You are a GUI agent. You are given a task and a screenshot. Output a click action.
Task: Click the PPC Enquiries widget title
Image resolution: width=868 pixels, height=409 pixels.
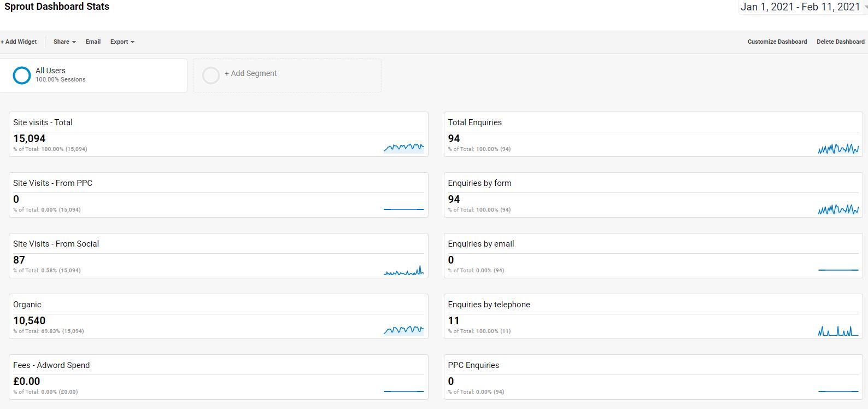tap(473, 365)
